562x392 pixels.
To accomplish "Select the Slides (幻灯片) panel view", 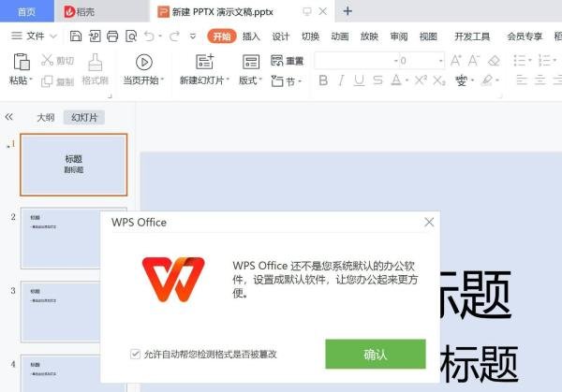I will [x=84, y=118].
